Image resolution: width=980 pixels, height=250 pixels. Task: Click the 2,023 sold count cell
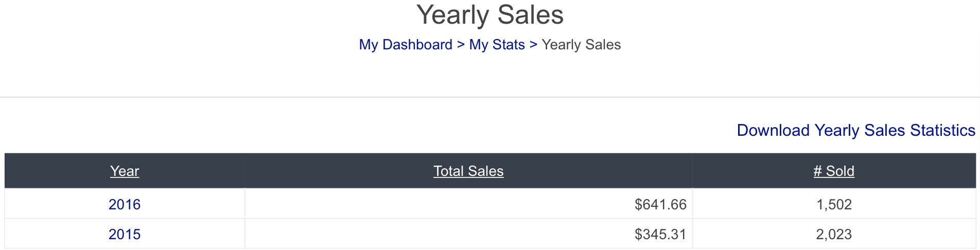834,234
